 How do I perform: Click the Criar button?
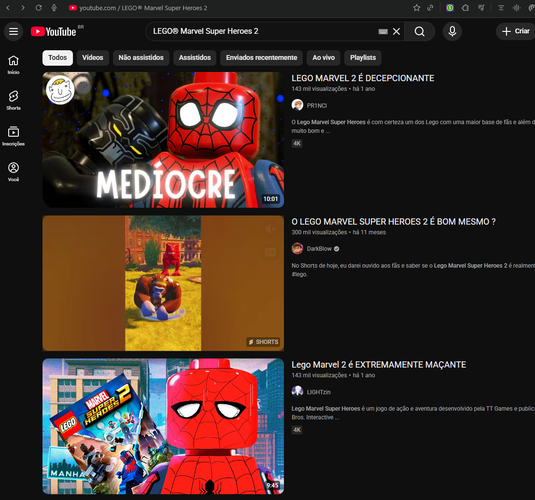click(x=516, y=31)
